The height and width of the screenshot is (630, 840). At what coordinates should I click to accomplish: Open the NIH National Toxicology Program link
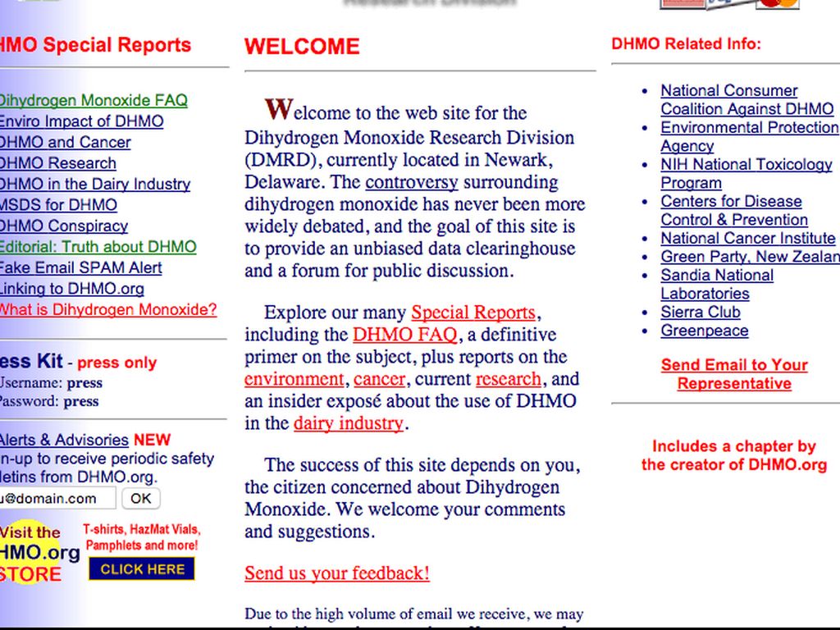(x=746, y=174)
